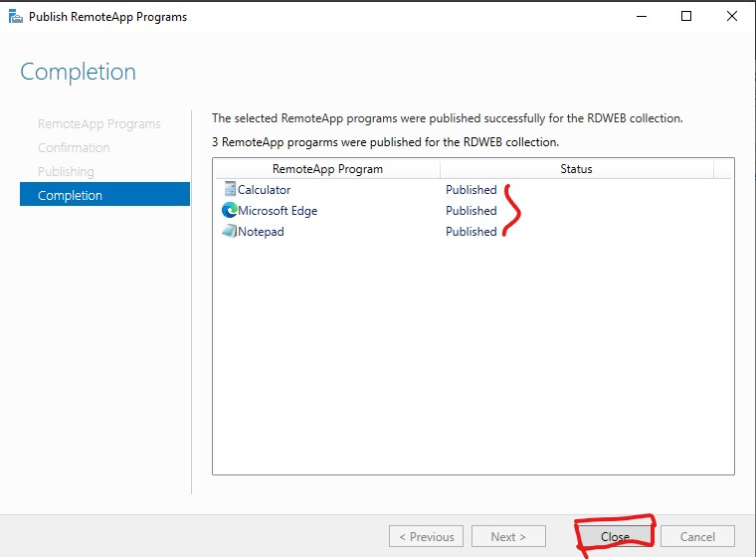Select the Completion step in sidebar
The width and height of the screenshot is (756, 560).
click(x=104, y=194)
